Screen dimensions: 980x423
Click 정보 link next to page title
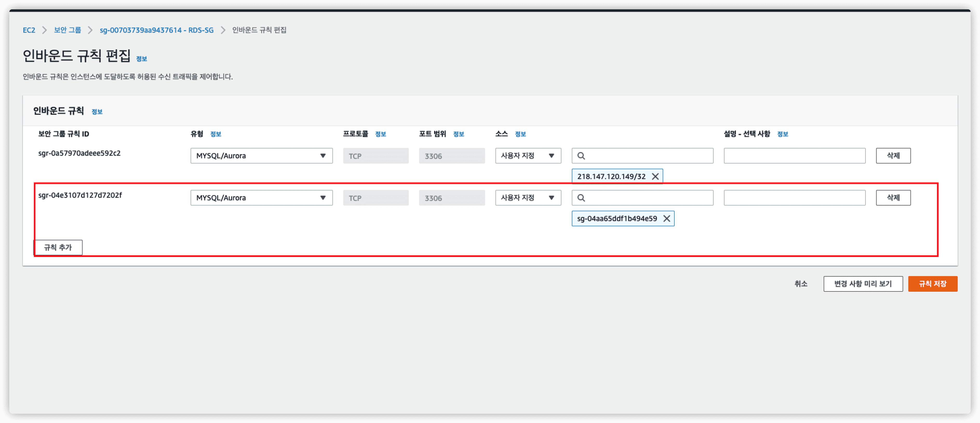142,59
